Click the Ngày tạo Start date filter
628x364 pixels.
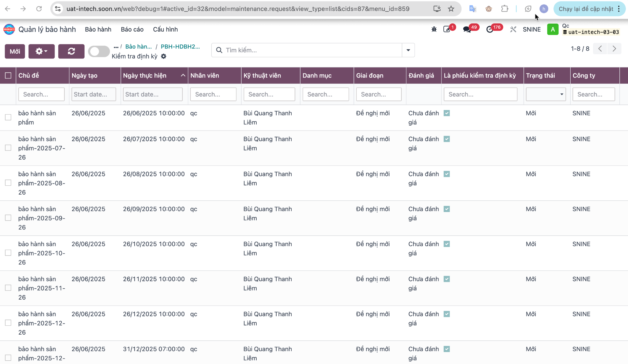pos(94,94)
